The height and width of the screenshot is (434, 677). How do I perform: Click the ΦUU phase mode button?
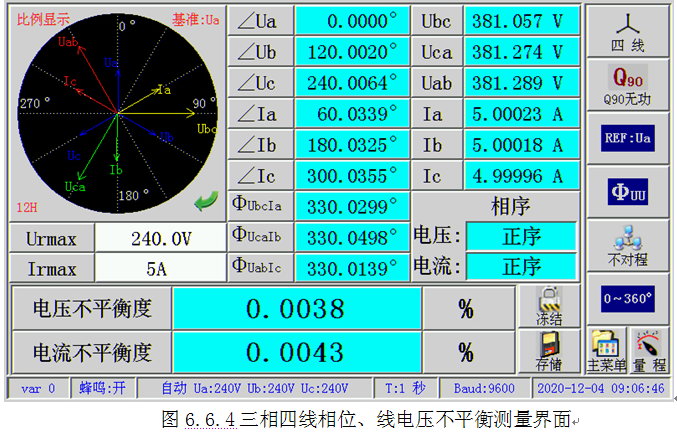pos(627,192)
